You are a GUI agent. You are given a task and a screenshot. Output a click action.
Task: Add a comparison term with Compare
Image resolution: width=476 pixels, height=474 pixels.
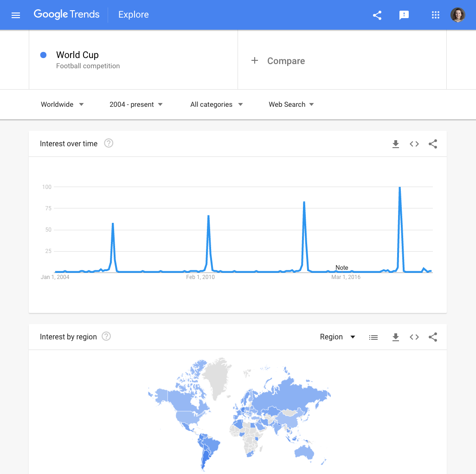click(x=286, y=61)
